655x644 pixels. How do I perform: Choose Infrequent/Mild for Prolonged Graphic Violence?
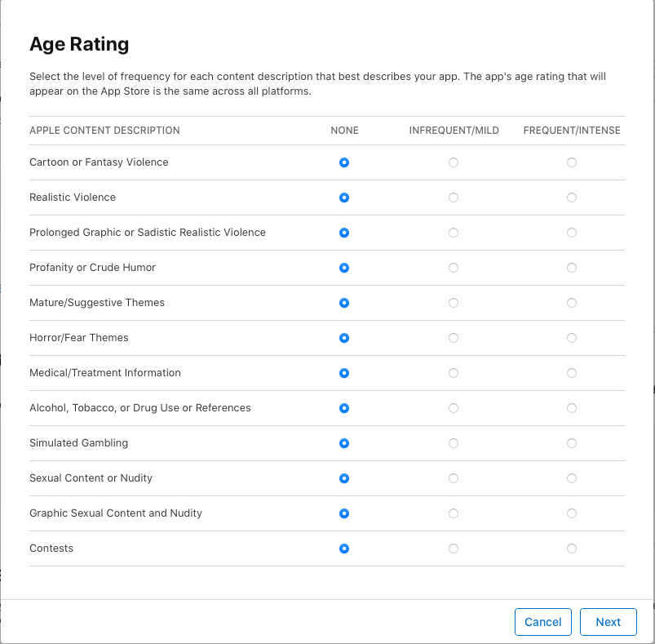point(454,233)
